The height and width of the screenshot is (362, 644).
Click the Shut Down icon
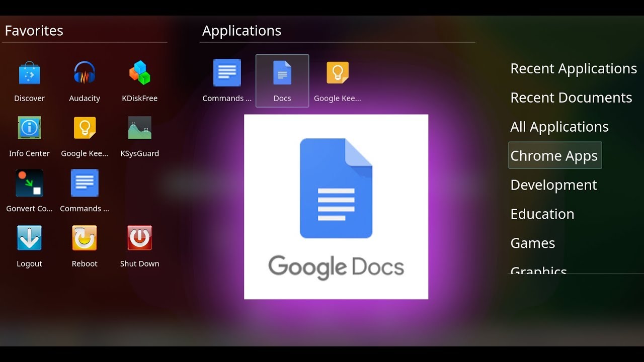tap(139, 238)
